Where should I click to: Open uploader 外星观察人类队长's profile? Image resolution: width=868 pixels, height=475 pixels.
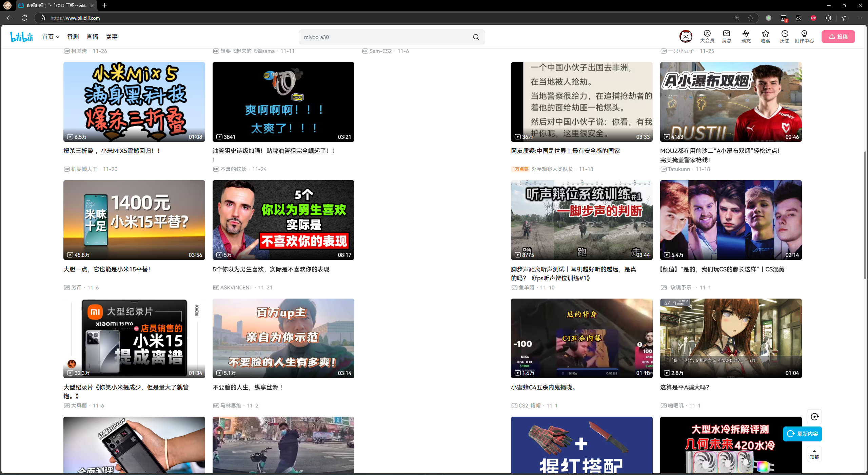click(x=552, y=169)
